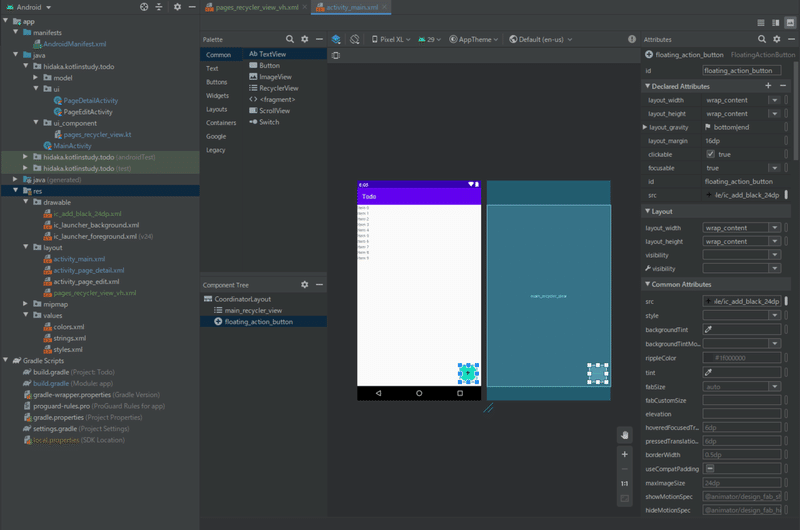Activate the pan hand tool
The image size is (800, 530).
click(624, 435)
